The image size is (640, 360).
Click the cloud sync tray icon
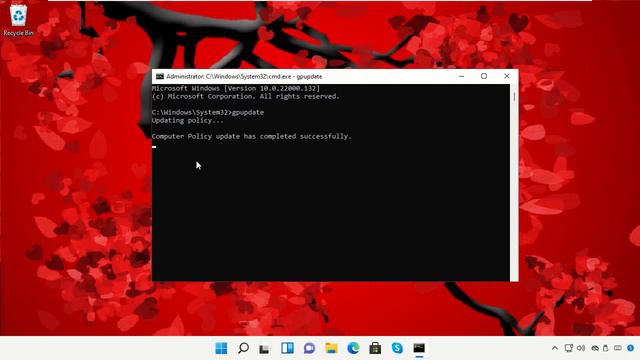pyautogui.click(x=595, y=348)
